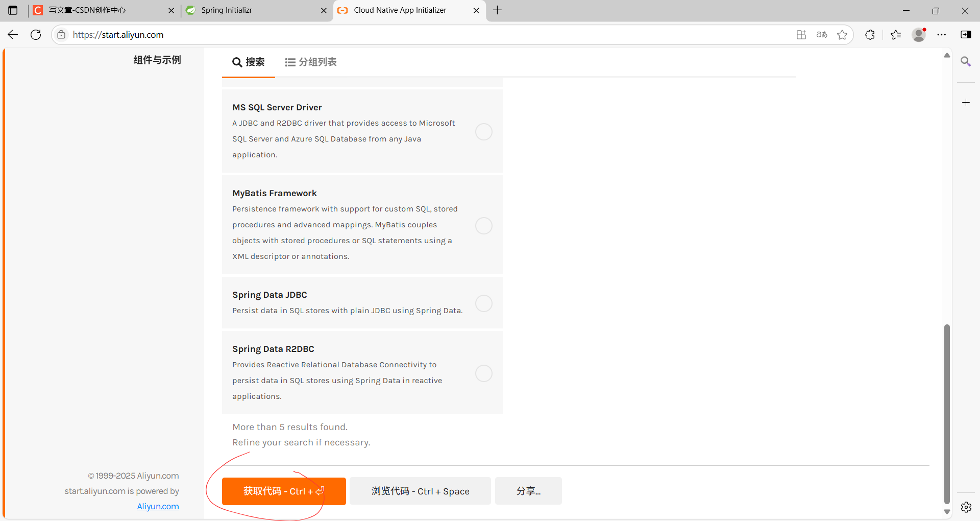The width and height of the screenshot is (980, 521).
Task: Switch to the Spring Initializr tab
Action: (256, 10)
